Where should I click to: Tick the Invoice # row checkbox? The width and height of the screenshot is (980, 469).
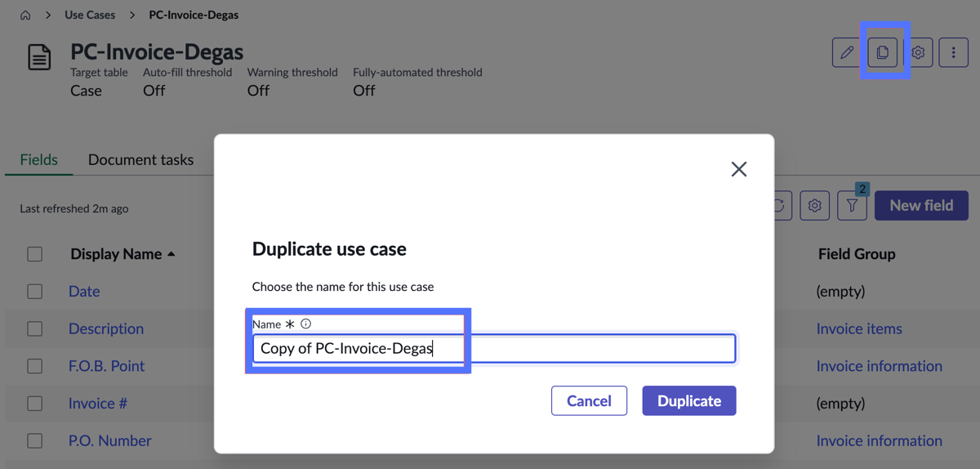click(34, 403)
